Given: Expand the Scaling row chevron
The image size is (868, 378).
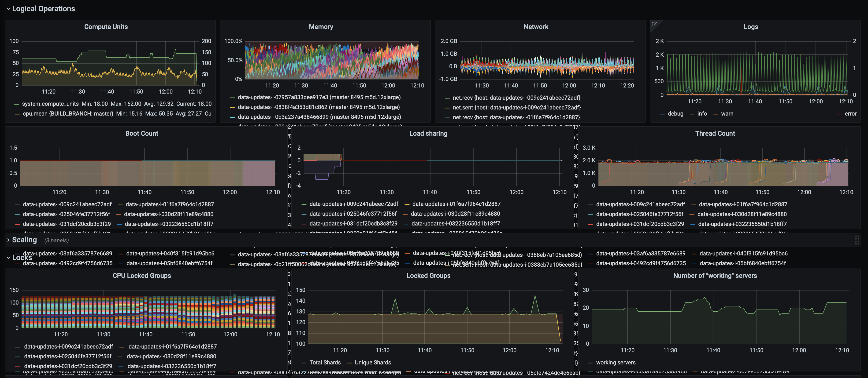Looking at the screenshot, I should (8, 240).
